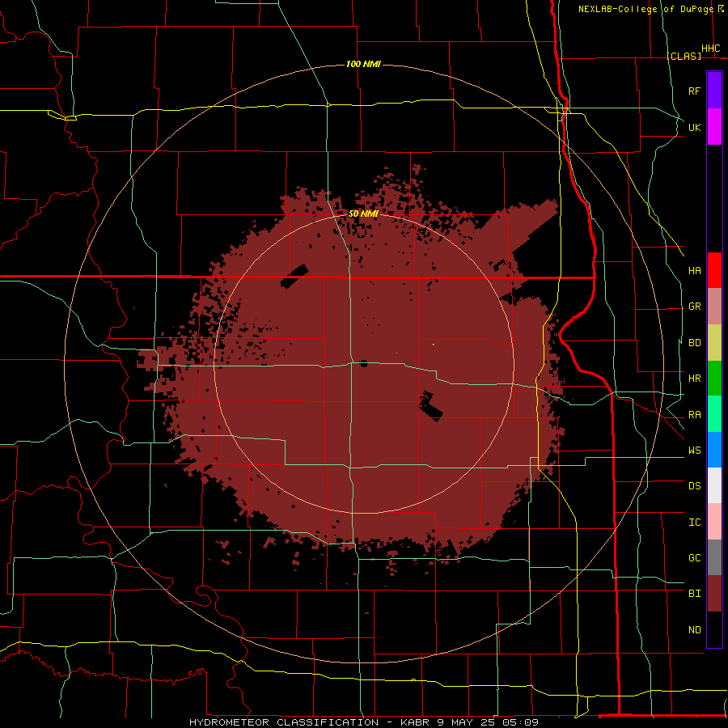Click the 05:09 timestamp
This screenshot has height=728, width=728.
pyautogui.click(x=519, y=722)
